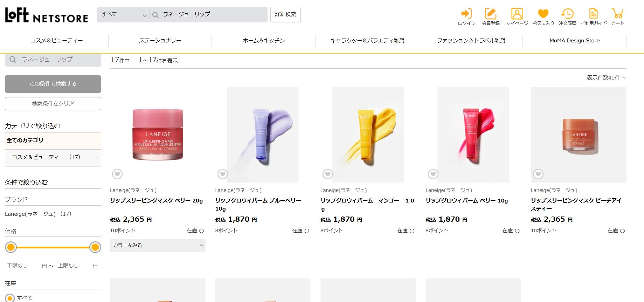Open My Page (マイページ) icon
This screenshot has width=644, height=302.
517,17
